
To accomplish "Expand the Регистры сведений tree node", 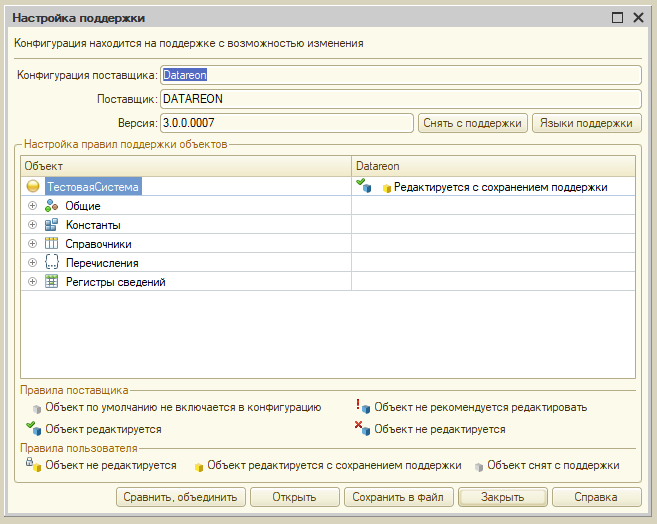I will click(x=33, y=281).
